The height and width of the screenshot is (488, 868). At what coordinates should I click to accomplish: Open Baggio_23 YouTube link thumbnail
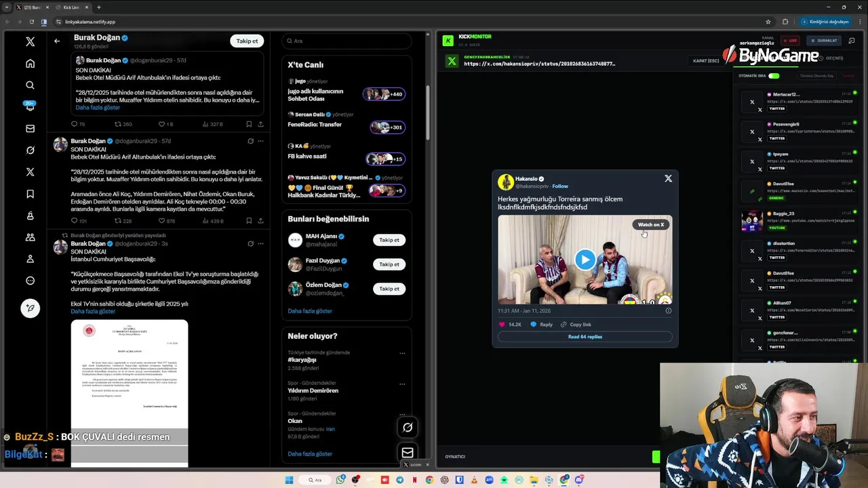751,221
